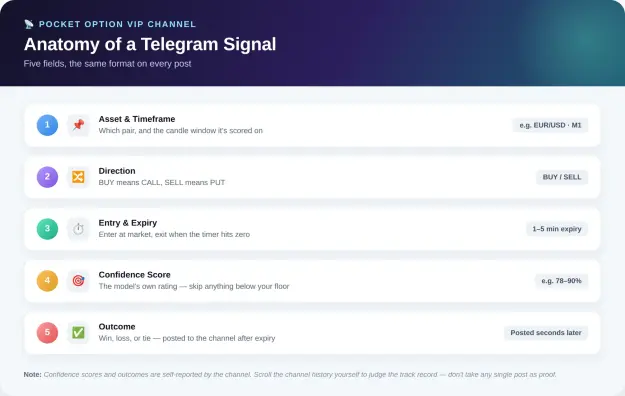This screenshot has height=396, width=625.
Task: Click the target icon beside Confidence Score
Action: pyautogui.click(x=78, y=281)
